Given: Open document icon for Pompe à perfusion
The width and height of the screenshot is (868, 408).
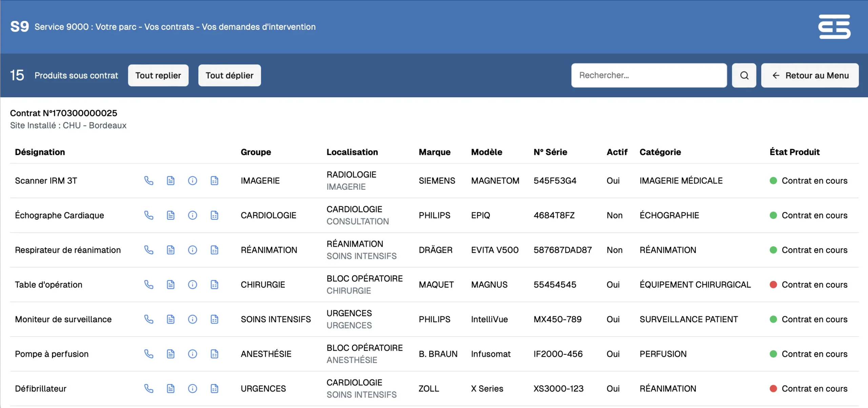Looking at the screenshot, I should point(171,354).
